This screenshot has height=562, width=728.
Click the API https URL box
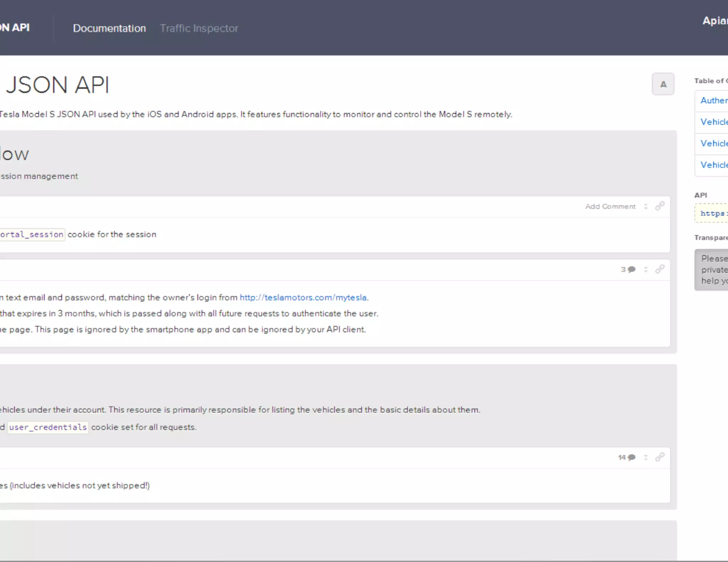713,213
